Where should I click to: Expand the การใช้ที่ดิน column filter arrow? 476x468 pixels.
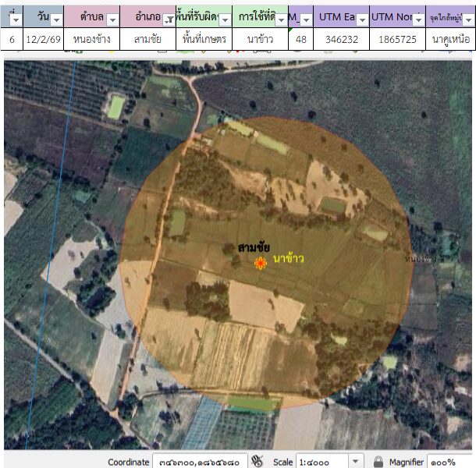(280, 19)
